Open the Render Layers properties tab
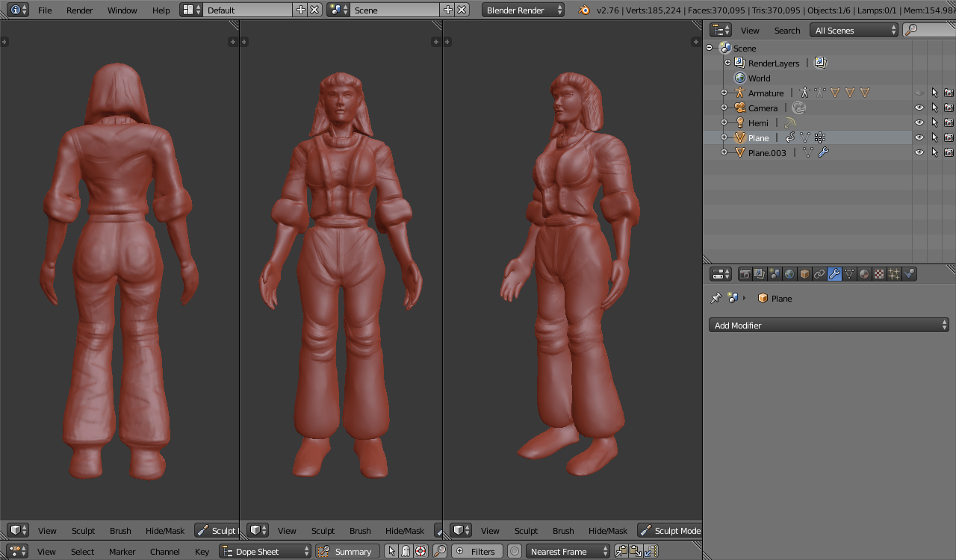Image resolution: width=956 pixels, height=560 pixels. coord(760,274)
